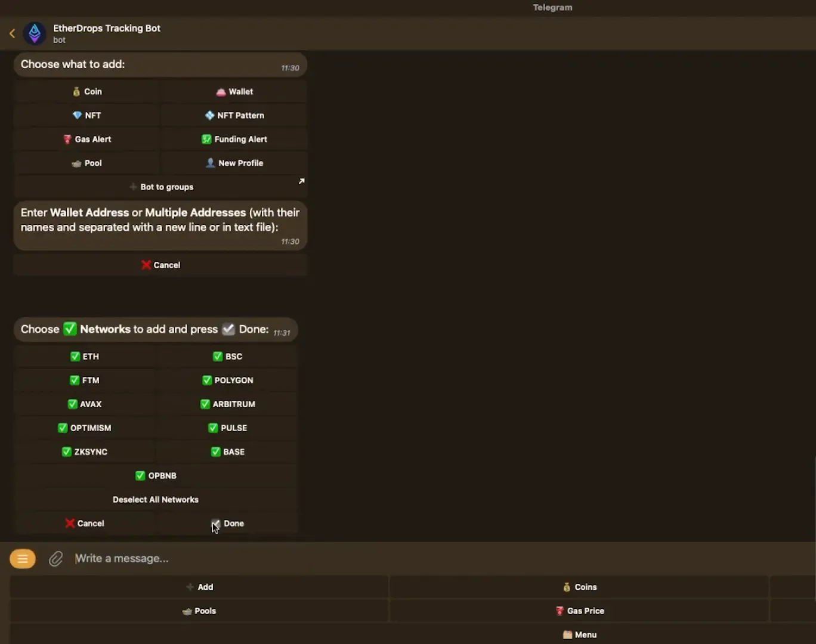Toggle the OPBNB network
Image resolution: width=816 pixels, height=644 pixels.
click(x=156, y=475)
